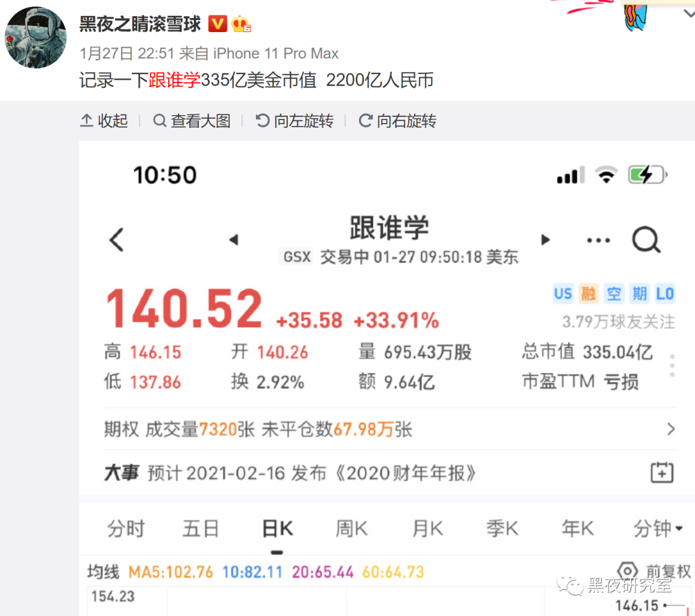Go to the previous stock with the left triangle
This screenshot has width=695, height=616.
(x=234, y=240)
